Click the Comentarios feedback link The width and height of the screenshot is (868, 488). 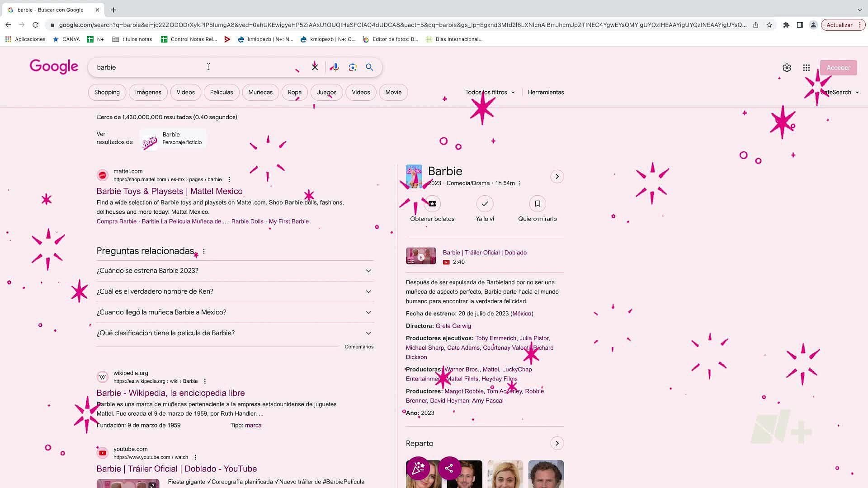359,347
